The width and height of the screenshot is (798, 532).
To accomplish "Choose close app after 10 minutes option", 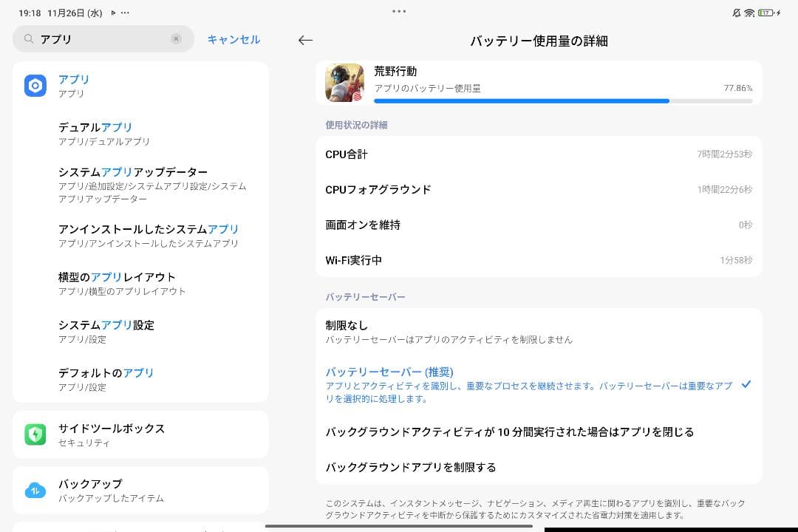I will pos(539,432).
